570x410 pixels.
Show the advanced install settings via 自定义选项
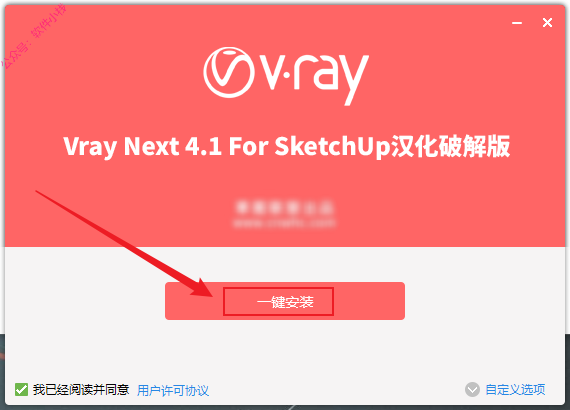(x=515, y=390)
